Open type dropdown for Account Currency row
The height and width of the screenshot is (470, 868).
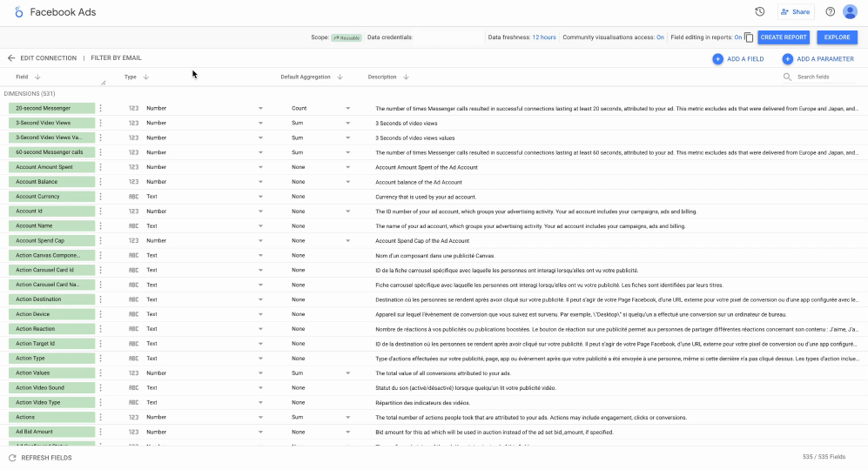tap(260, 197)
